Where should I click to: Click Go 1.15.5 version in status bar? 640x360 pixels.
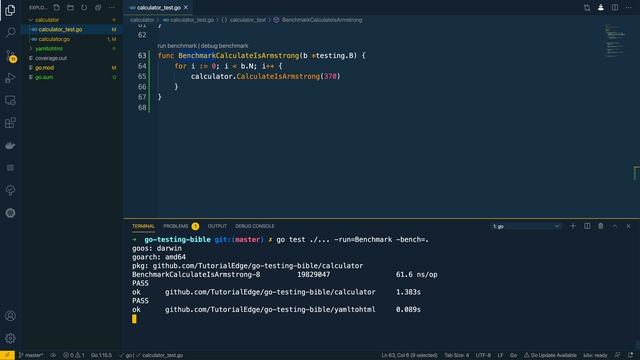(x=101, y=355)
